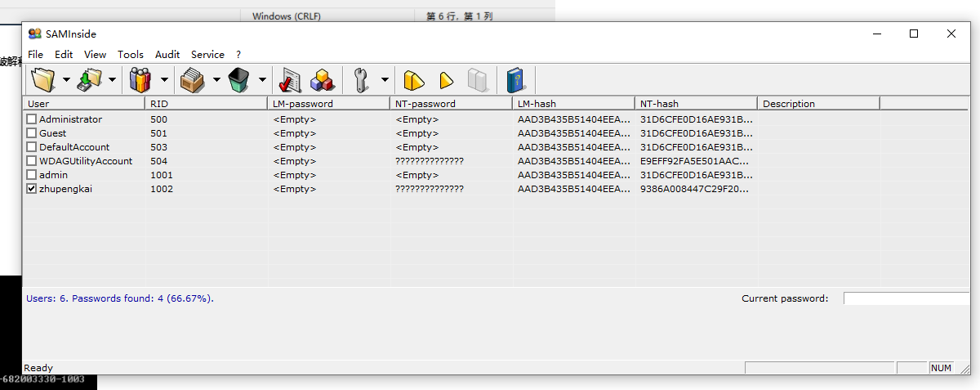
Task: Click the WDAGUtilityAccount unknown NT-password cell
Action: click(430, 161)
